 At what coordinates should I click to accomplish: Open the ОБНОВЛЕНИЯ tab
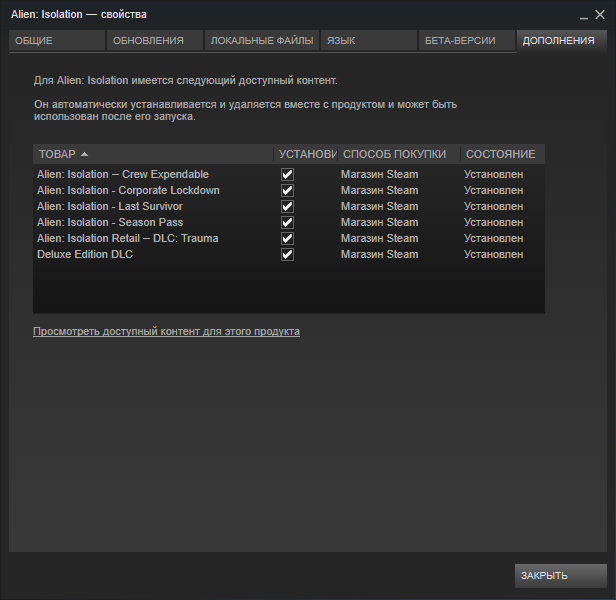click(155, 40)
